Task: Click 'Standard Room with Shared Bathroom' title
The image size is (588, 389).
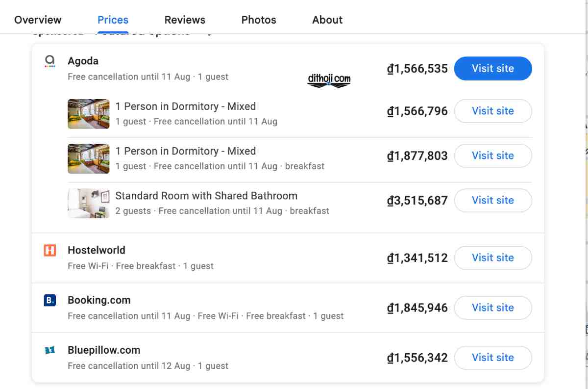Action: [x=206, y=196]
